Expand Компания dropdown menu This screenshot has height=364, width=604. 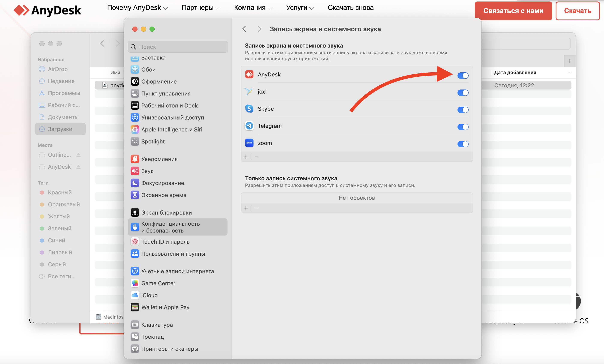tap(253, 8)
